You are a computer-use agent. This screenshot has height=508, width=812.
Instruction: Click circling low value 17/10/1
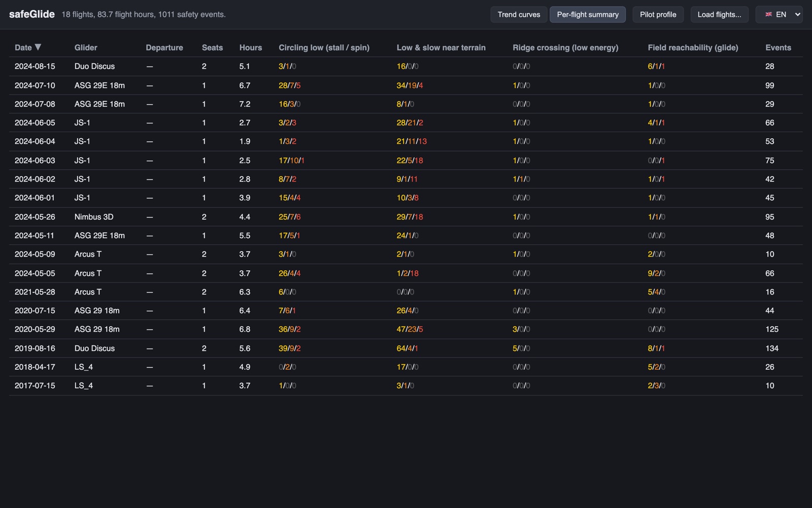(x=292, y=160)
